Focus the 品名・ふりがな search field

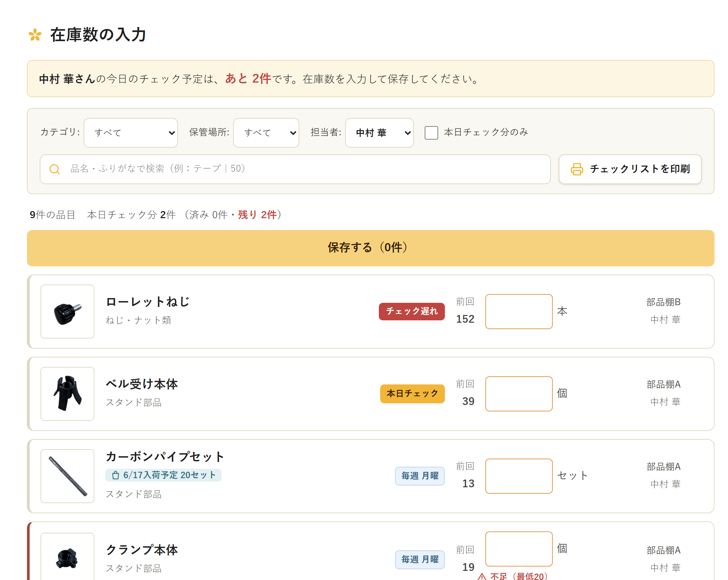pos(295,169)
